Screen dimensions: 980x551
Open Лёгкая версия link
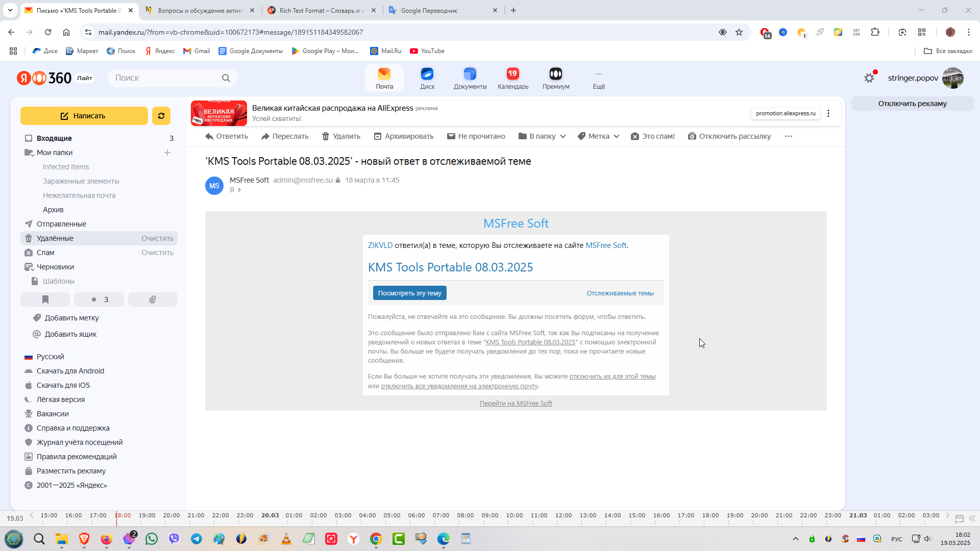coord(61,399)
